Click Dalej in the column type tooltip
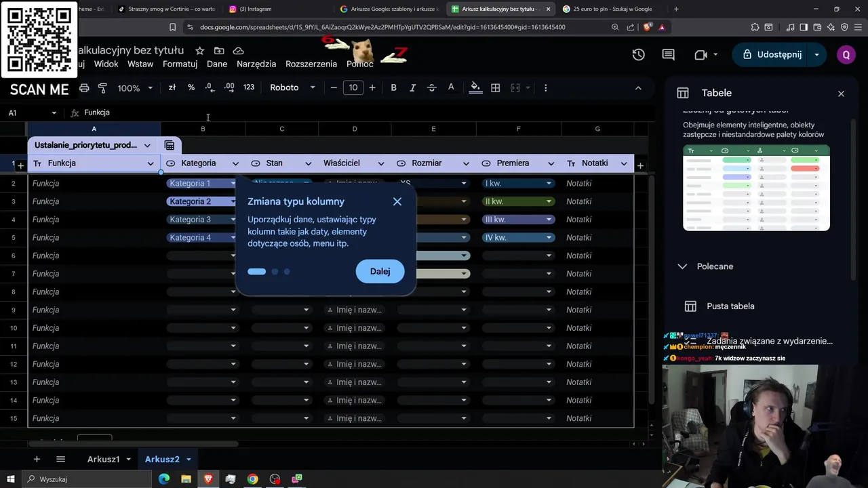The width and height of the screenshot is (868, 488). [380, 271]
